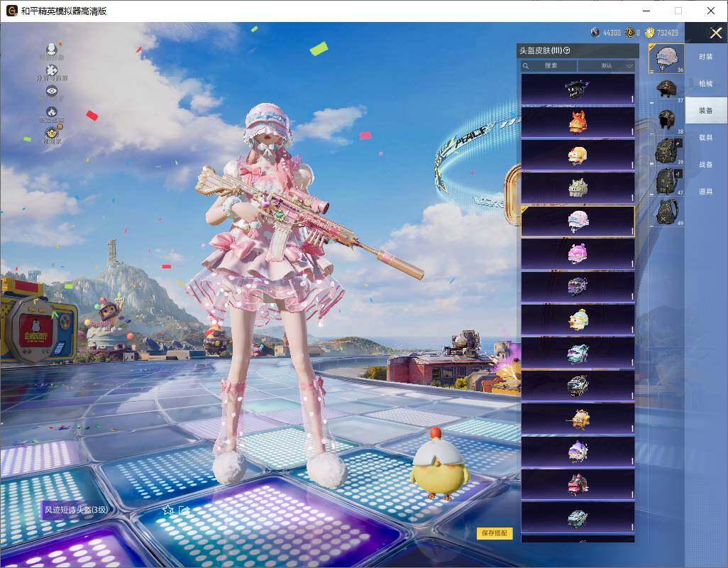The width and height of the screenshot is (728, 568).
Task: Open the gold badge collector icon
Action: pos(52,132)
